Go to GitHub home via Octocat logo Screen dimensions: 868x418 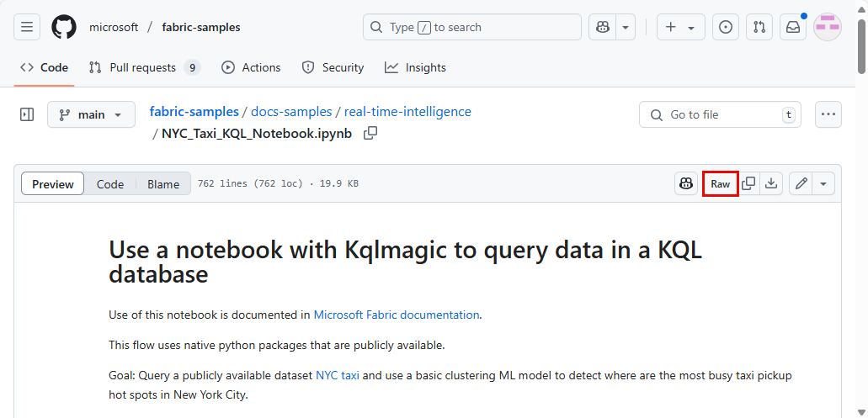64,27
